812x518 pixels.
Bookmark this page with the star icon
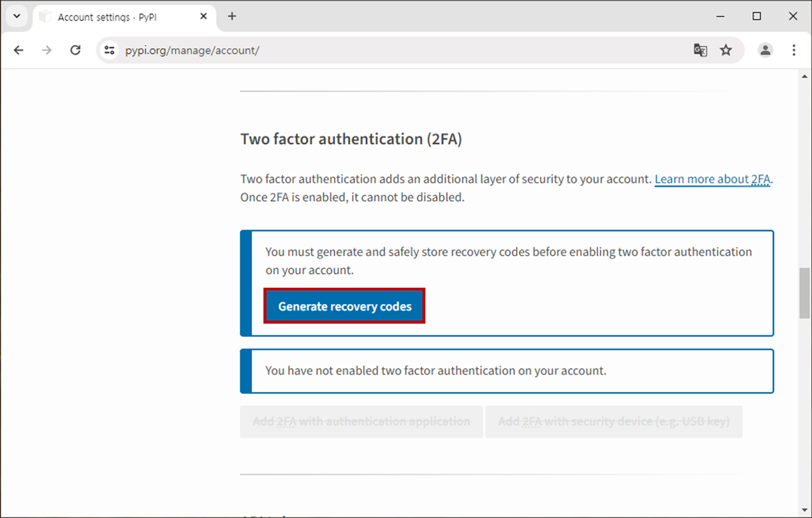click(726, 50)
